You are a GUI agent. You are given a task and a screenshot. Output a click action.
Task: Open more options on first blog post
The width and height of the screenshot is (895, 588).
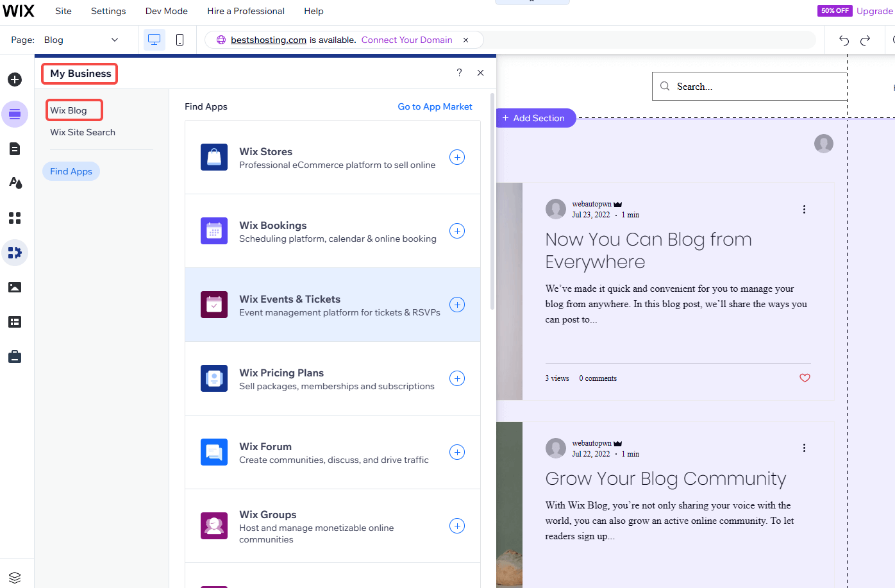(804, 209)
